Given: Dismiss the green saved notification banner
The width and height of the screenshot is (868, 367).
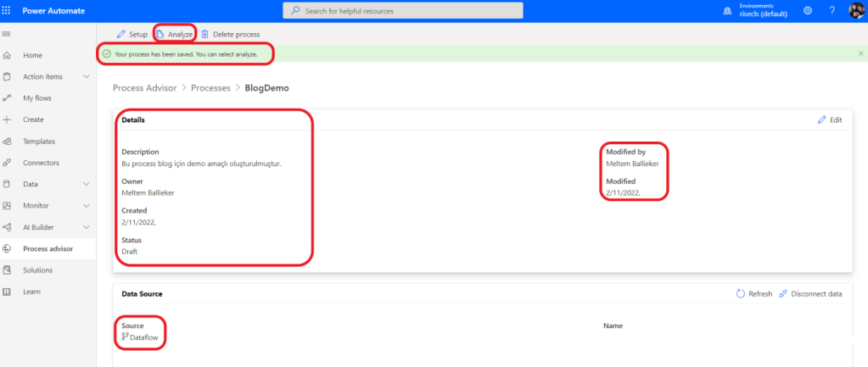Looking at the screenshot, I should [x=860, y=53].
